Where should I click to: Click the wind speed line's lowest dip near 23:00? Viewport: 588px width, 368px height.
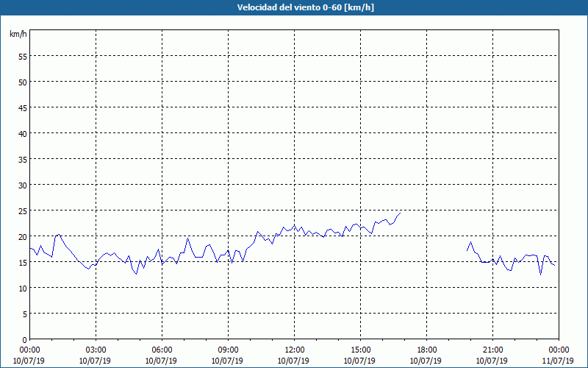pos(540,275)
